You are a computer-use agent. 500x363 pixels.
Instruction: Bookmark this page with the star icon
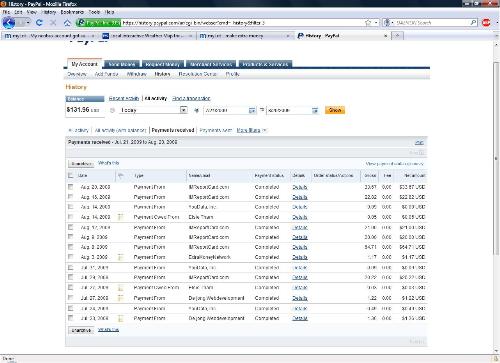coord(368,23)
